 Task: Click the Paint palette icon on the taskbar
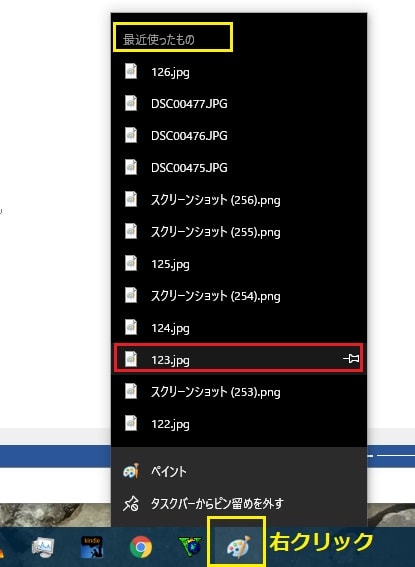click(x=238, y=546)
